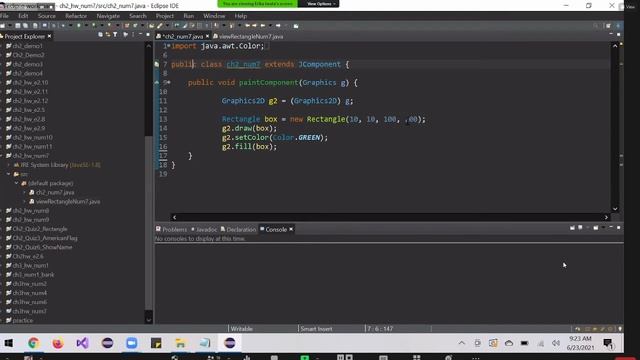640x360 pixels.
Task: Click the Project Explorer filter icon
Action: click(115, 35)
